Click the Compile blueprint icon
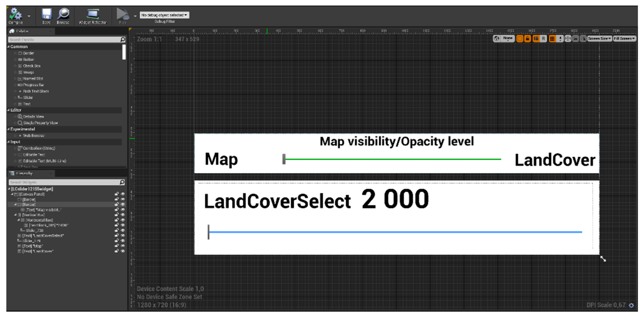Viewport: 644px width, 319px height. [x=15, y=14]
